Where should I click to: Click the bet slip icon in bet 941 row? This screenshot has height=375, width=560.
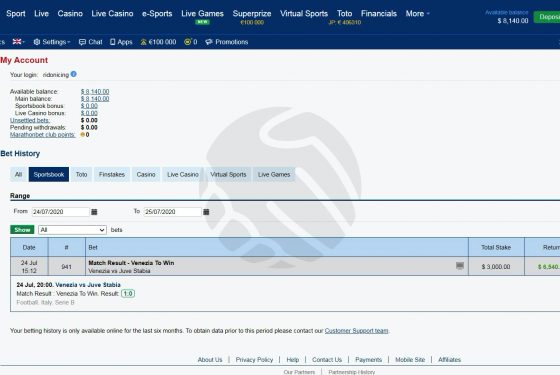pyautogui.click(x=460, y=265)
